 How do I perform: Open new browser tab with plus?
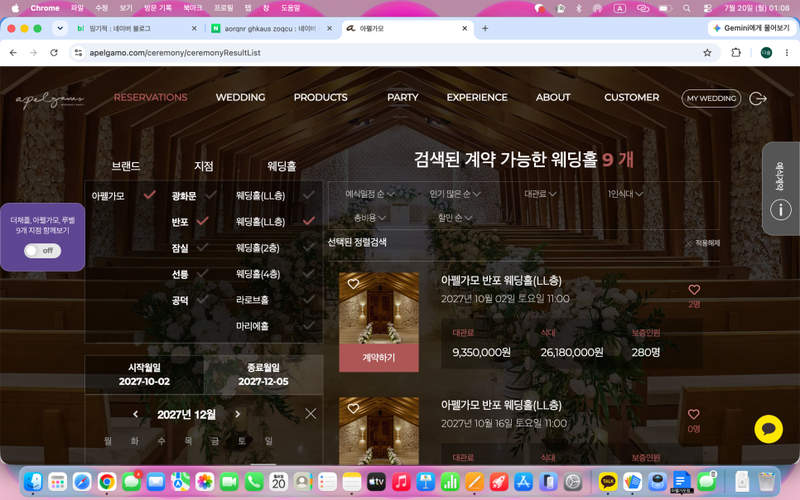(485, 29)
